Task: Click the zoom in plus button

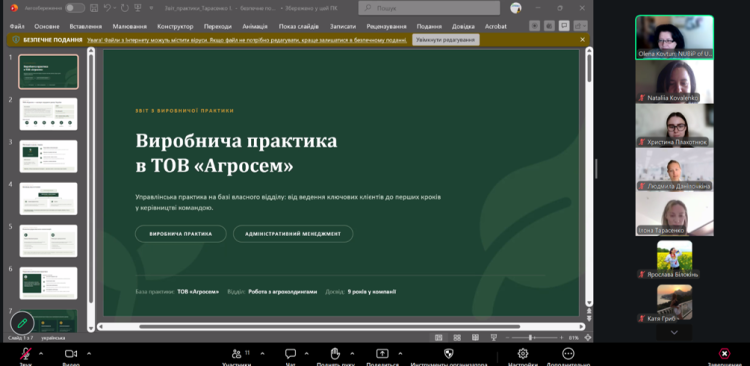Action: [x=562, y=338]
